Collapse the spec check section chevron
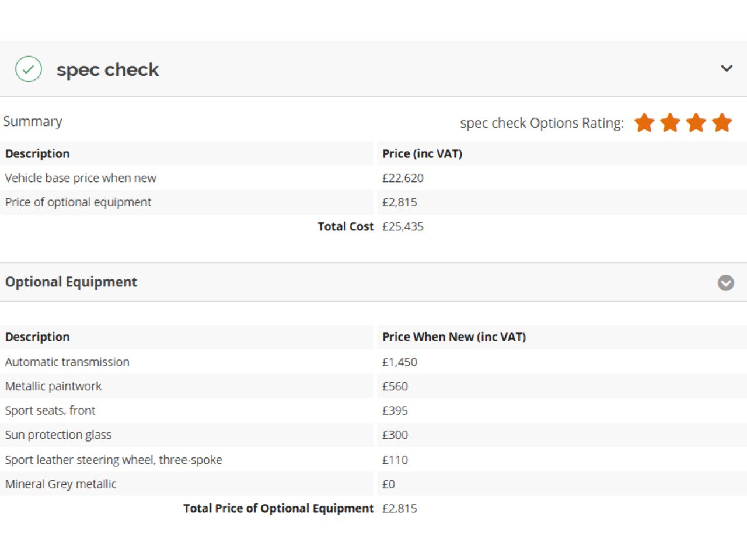Image resolution: width=747 pixels, height=560 pixels. pyautogui.click(x=727, y=68)
